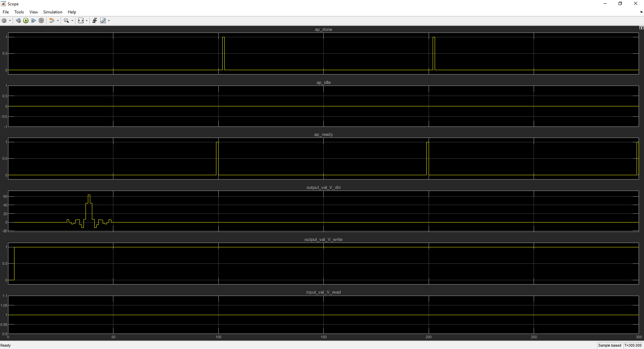The height and width of the screenshot is (349, 644).
Task: Click the 250 tick label on time axis
Action: tap(534, 337)
